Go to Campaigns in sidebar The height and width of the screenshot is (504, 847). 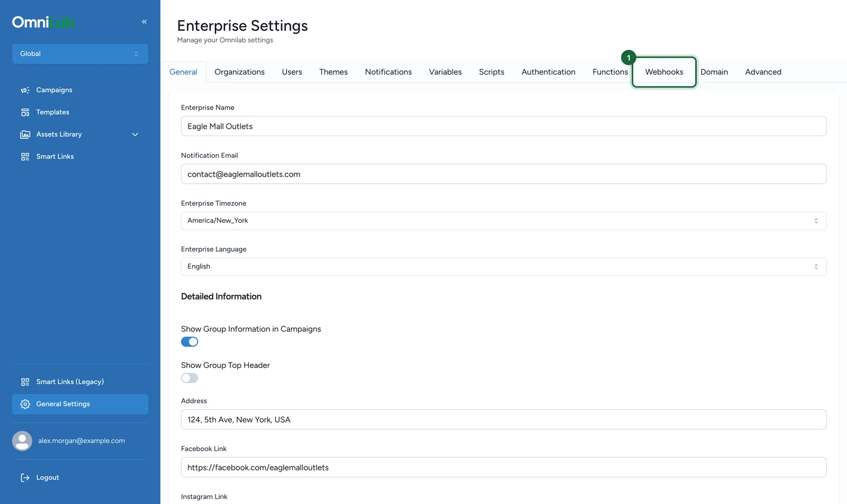[x=80, y=90]
